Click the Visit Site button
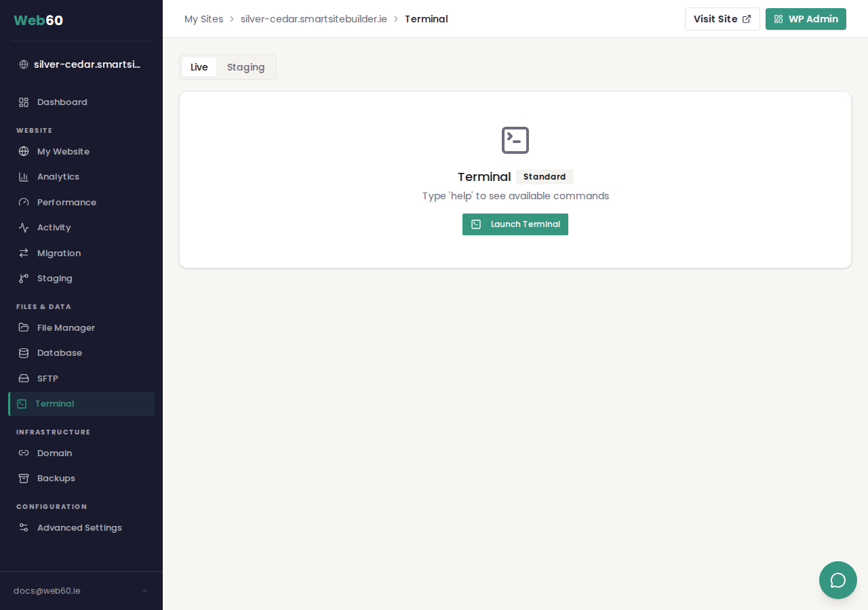The height and width of the screenshot is (610, 868). pyautogui.click(x=722, y=19)
